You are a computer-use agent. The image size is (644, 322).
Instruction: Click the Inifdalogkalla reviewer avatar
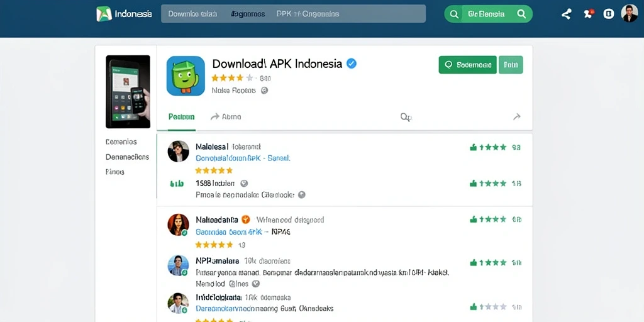178,304
